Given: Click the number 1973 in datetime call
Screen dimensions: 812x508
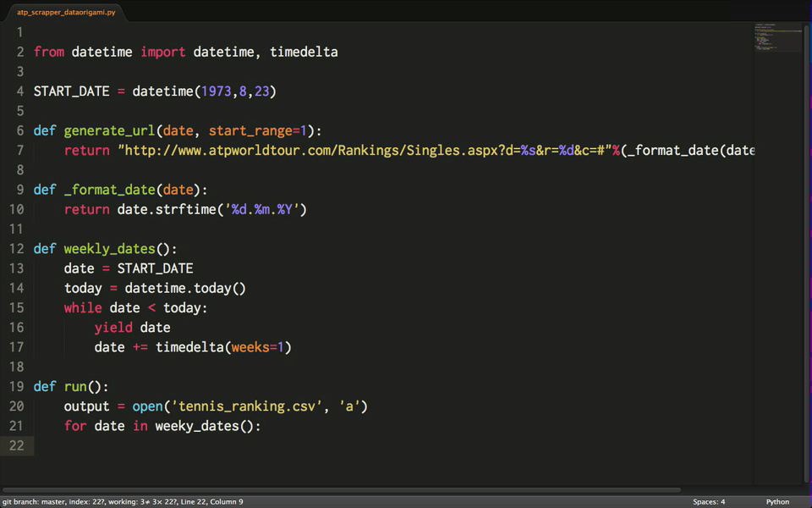Looking at the screenshot, I should [x=216, y=91].
